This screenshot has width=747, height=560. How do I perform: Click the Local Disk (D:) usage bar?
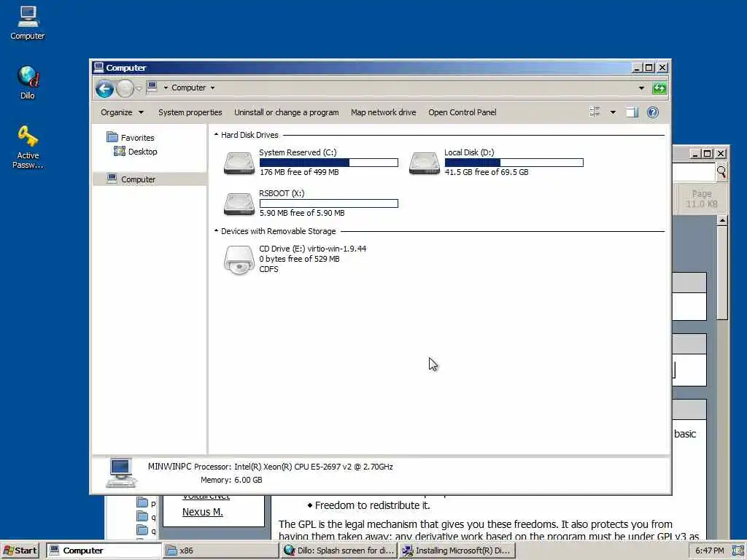pyautogui.click(x=514, y=163)
